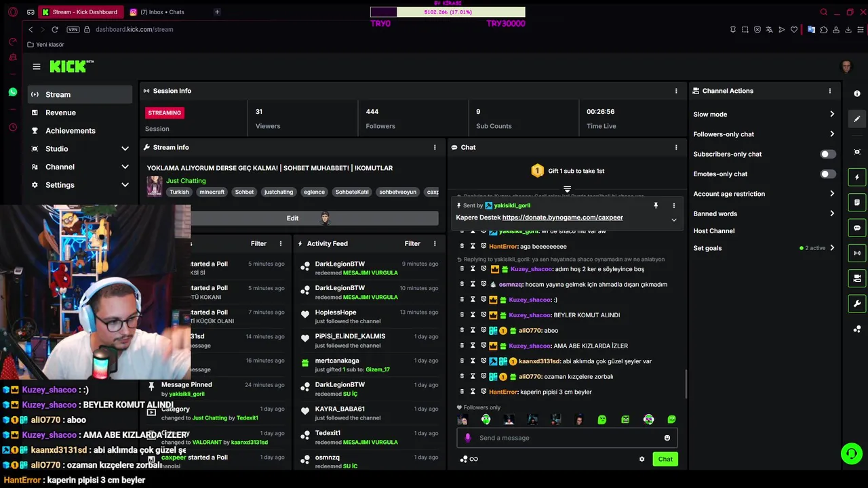Click the Gift 1 sub banner

point(568,171)
